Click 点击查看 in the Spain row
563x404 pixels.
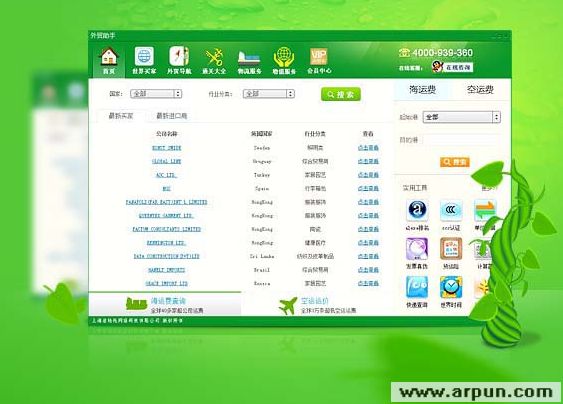coord(368,189)
